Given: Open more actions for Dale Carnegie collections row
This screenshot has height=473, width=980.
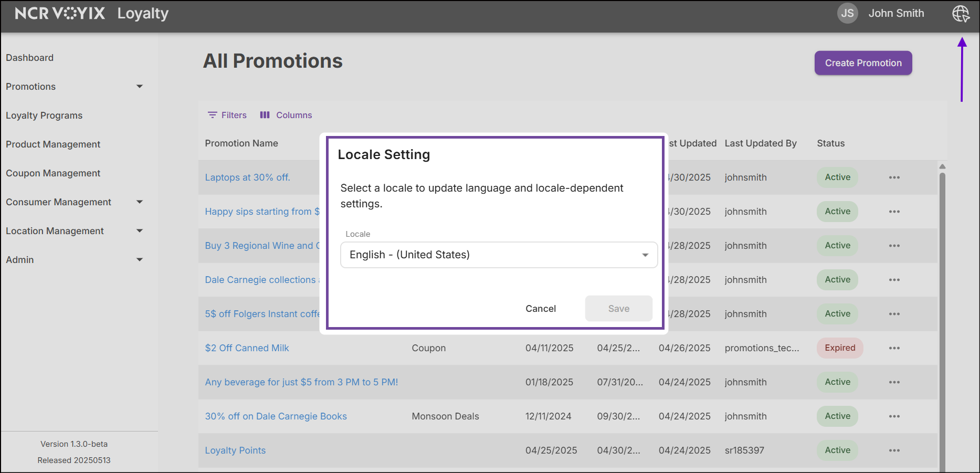Looking at the screenshot, I should point(894,280).
